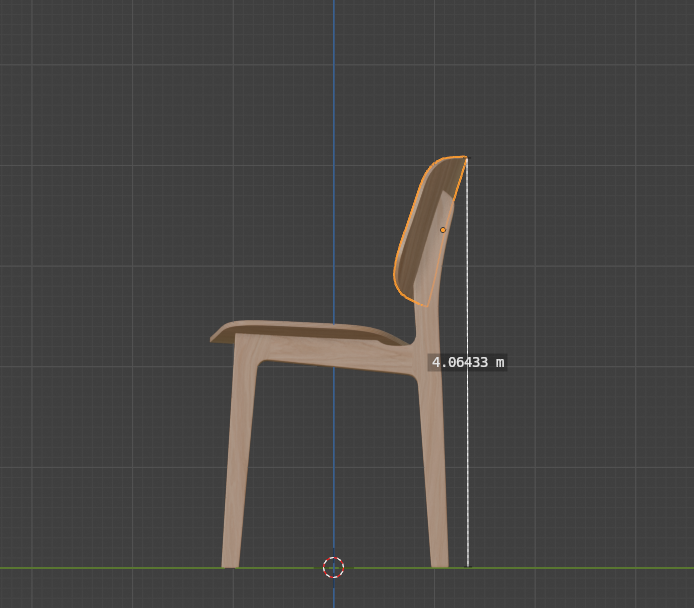Click the red-white 3D cursor at floor
Screen dimensions: 694x608
[x=333, y=567]
